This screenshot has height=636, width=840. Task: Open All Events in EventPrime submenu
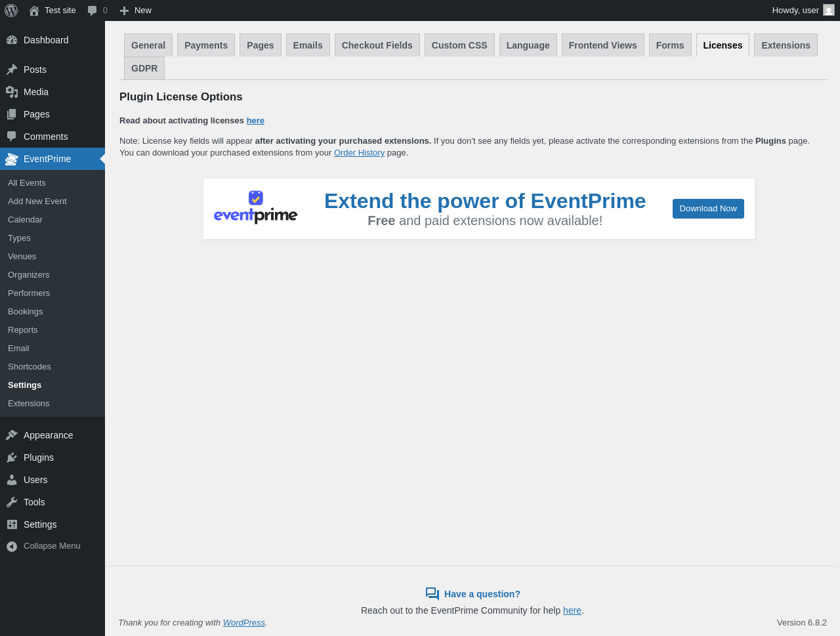52,183
